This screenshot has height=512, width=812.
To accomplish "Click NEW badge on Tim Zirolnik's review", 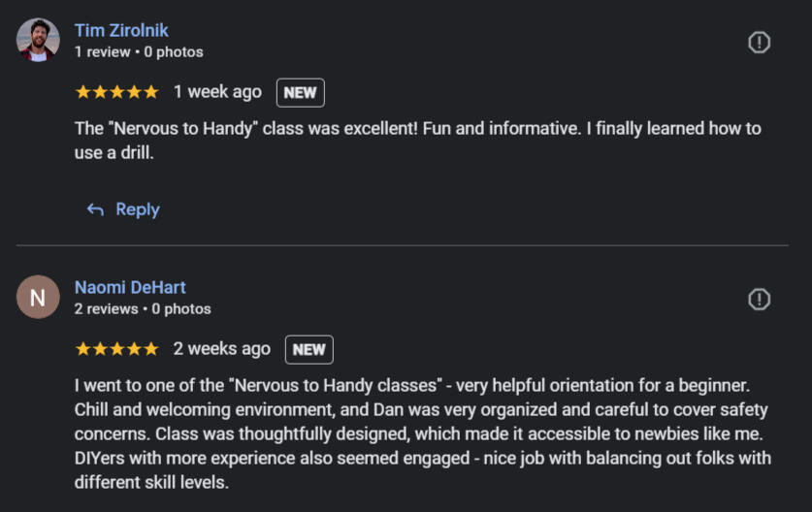I will (301, 93).
